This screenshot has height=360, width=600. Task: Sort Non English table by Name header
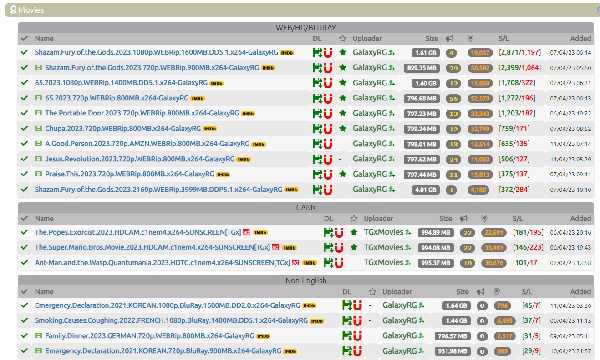click(x=44, y=292)
